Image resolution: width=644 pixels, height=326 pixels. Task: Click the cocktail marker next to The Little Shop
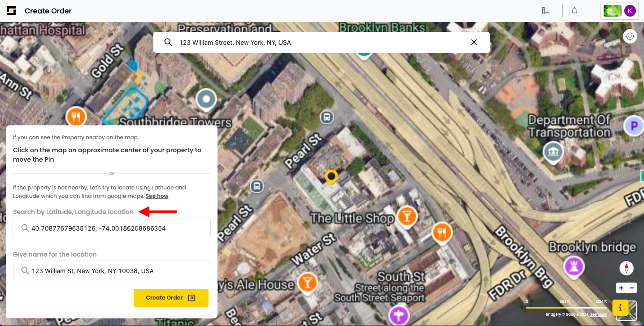[407, 217]
